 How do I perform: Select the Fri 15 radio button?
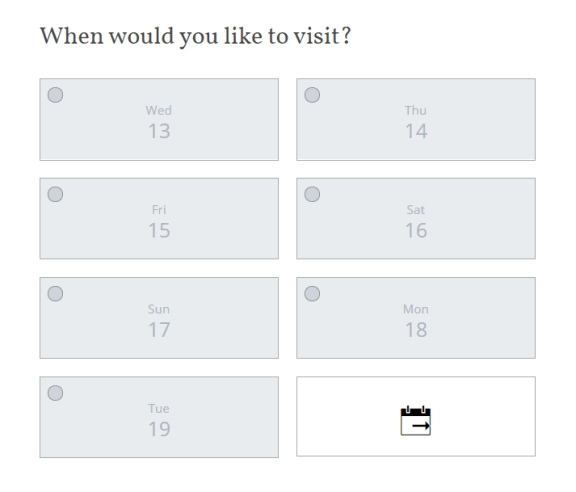coord(55,194)
